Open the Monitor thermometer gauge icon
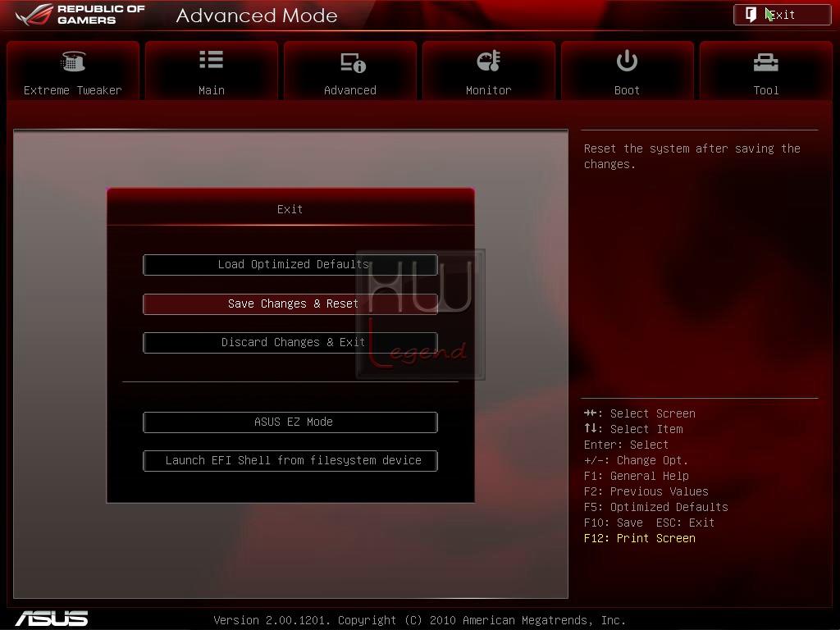The height and width of the screenshot is (630, 840). [x=489, y=61]
